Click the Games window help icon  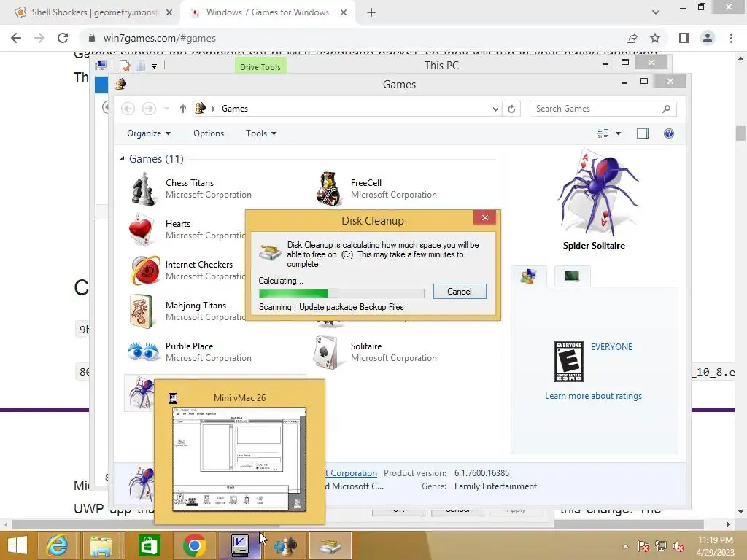tap(669, 133)
